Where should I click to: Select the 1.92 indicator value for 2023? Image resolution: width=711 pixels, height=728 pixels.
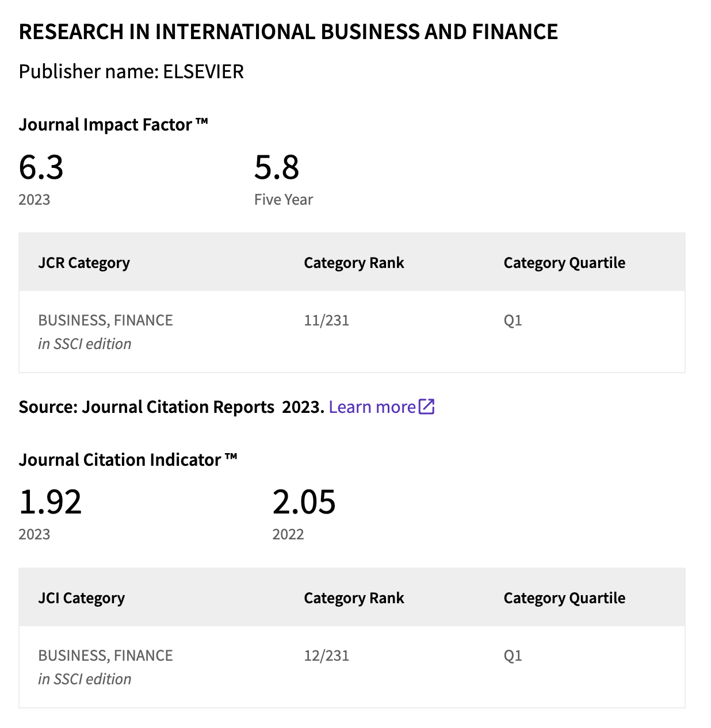pyautogui.click(x=51, y=502)
